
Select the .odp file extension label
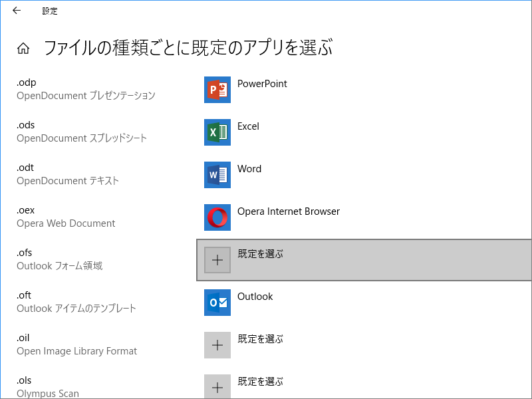click(27, 82)
